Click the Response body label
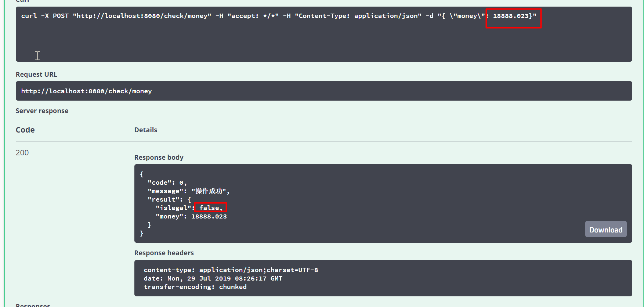The height and width of the screenshot is (307, 644). [159, 158]
